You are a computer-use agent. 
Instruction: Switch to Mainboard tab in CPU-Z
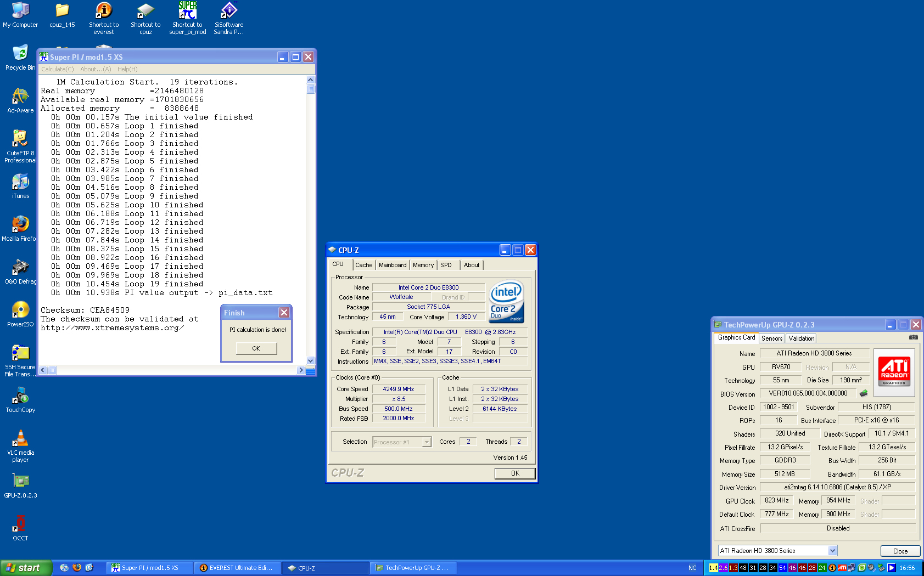(x=393, y=265)
